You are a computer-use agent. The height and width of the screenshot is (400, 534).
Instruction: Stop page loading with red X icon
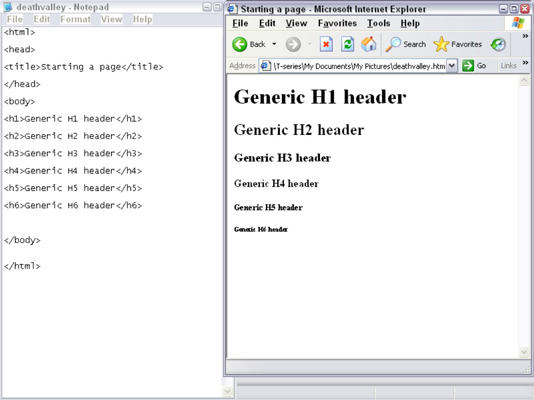(326, 44)
